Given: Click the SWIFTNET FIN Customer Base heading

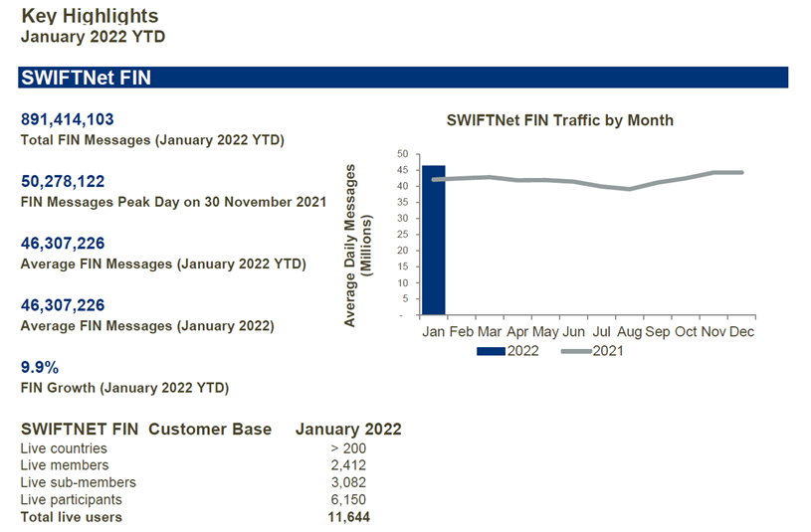Looking at the screenshot, I should click(x=146, y=430).
